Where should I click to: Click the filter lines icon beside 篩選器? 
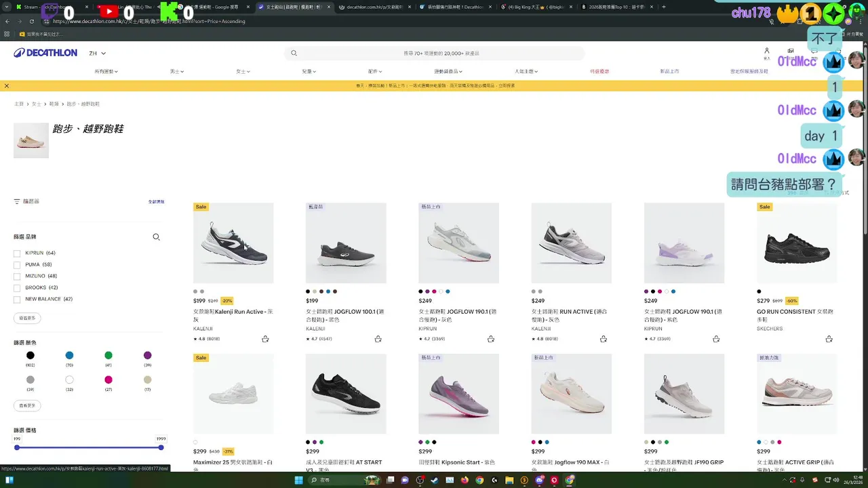(17, 201)
